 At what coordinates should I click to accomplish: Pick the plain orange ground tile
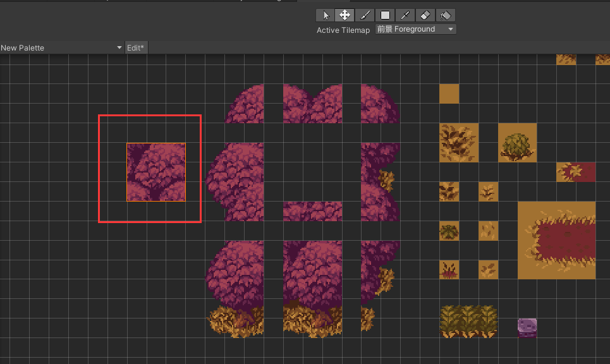point(449,94)
